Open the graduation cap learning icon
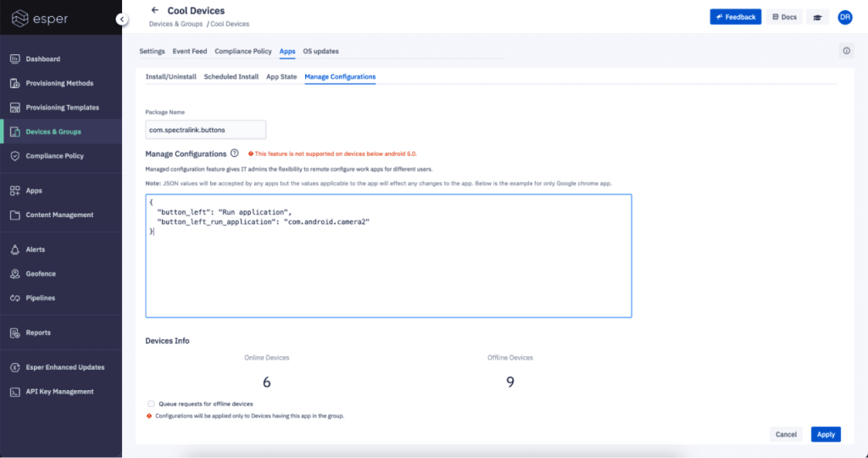The height and width of the screenshot is (458, 868). (817, 17)
